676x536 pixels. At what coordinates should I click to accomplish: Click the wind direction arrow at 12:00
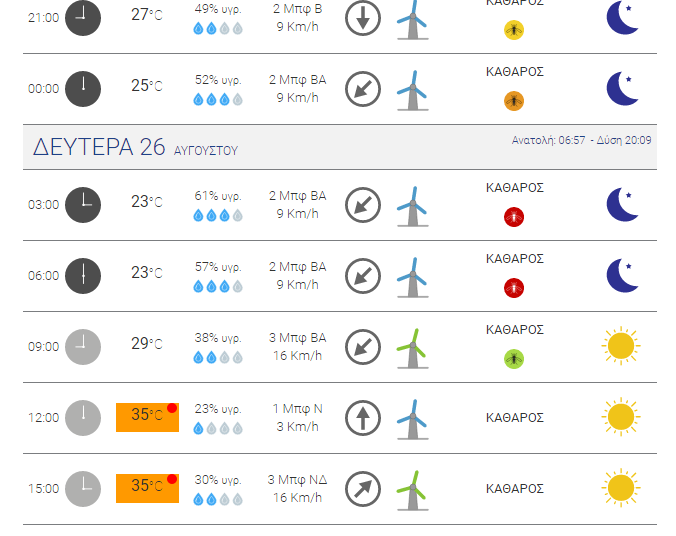(x=363, y=418)
